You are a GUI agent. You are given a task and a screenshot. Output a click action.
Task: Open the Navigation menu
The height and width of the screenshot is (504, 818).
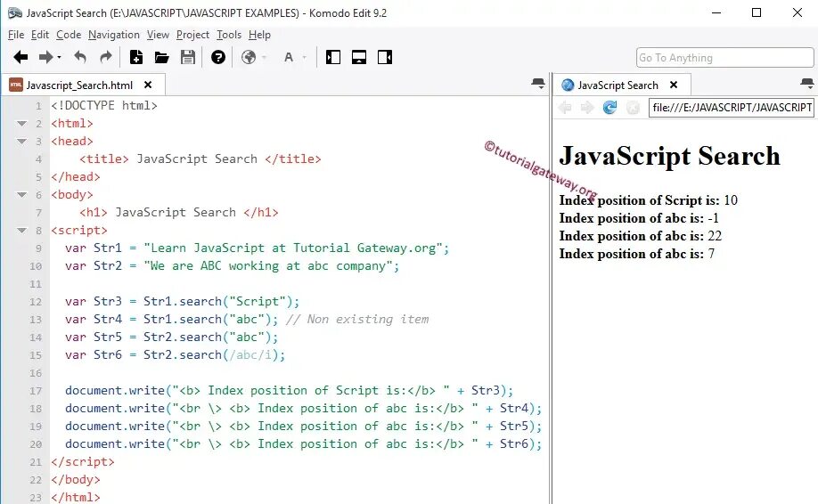tap(114, 35)
